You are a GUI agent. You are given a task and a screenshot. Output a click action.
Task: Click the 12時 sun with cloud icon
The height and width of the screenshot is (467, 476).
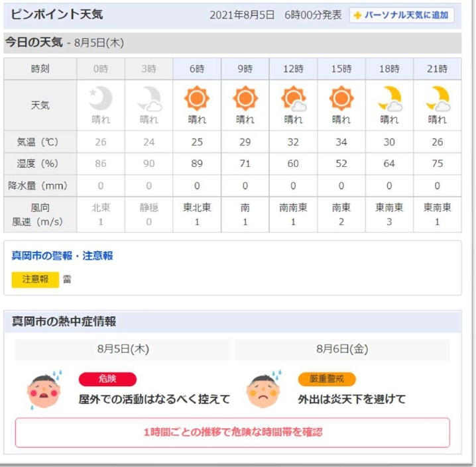[293, 99]
